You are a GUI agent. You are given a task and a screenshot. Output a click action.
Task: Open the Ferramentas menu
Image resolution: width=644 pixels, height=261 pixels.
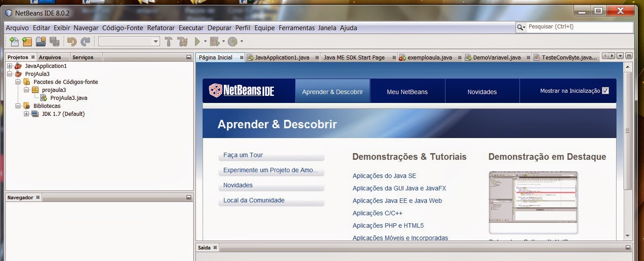tap(297, 28)
